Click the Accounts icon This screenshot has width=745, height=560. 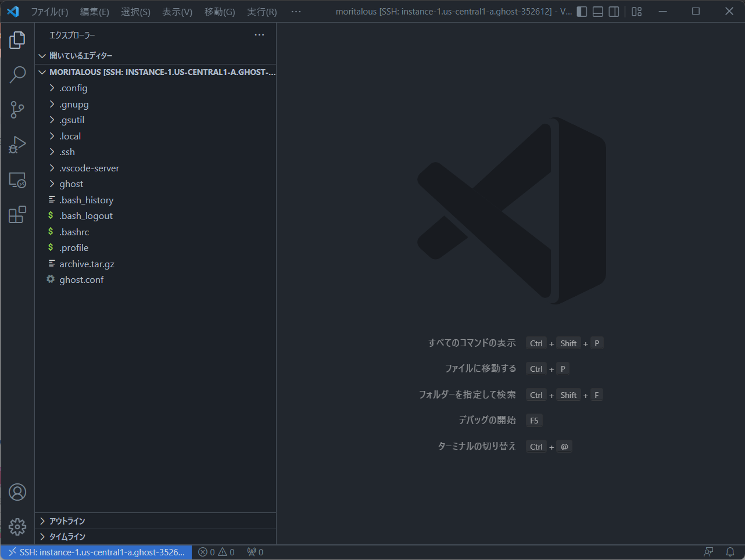(x=17, y=492)
